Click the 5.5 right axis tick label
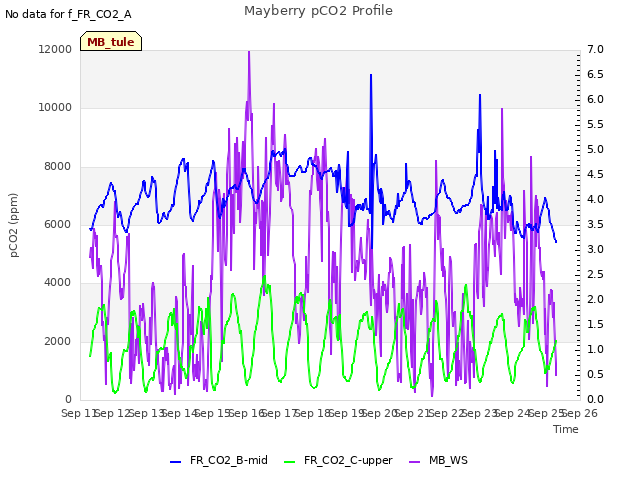 tap(596, 124)
